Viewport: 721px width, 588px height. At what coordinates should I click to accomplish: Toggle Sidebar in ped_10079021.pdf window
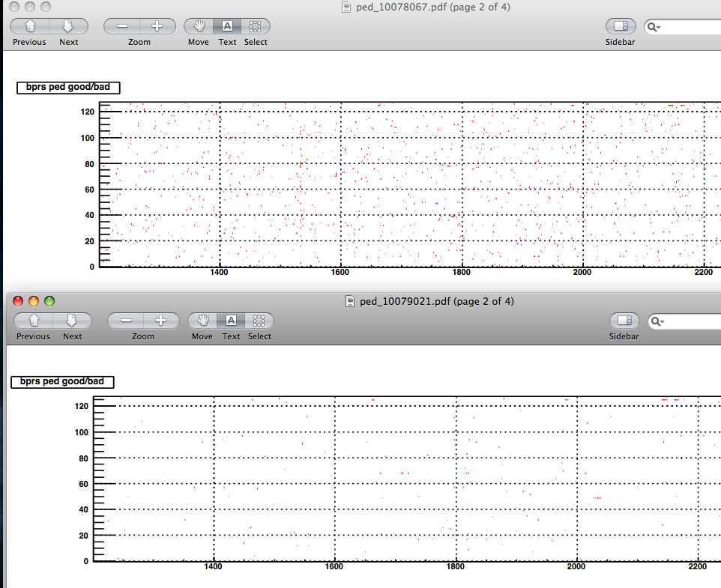pyautogui.click(x=624, y=320)
